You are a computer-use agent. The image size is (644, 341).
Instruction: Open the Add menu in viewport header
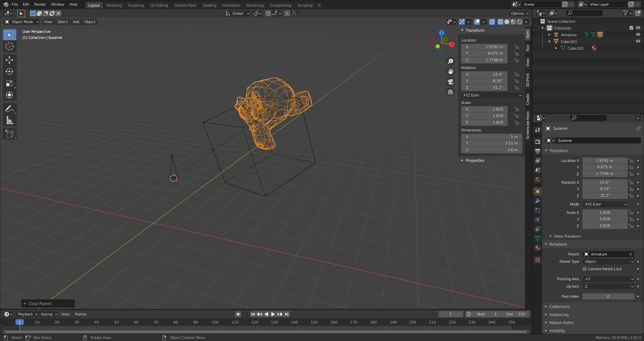pos(76,22)
